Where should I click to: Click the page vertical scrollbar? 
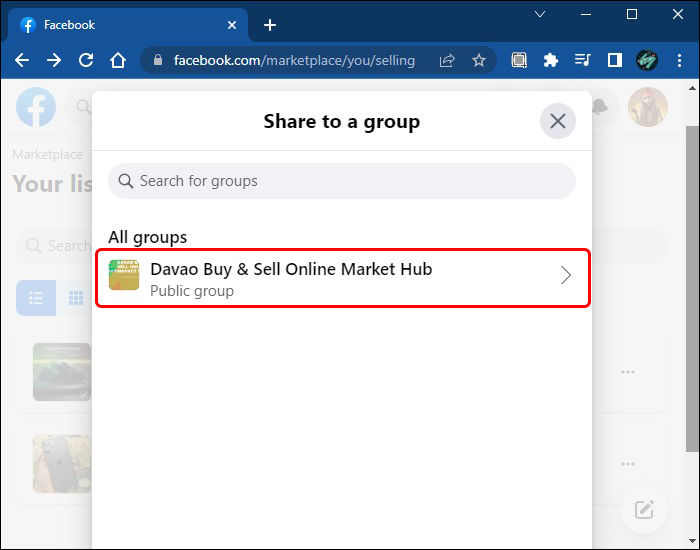pyautogui.click(x=692, y=289)
